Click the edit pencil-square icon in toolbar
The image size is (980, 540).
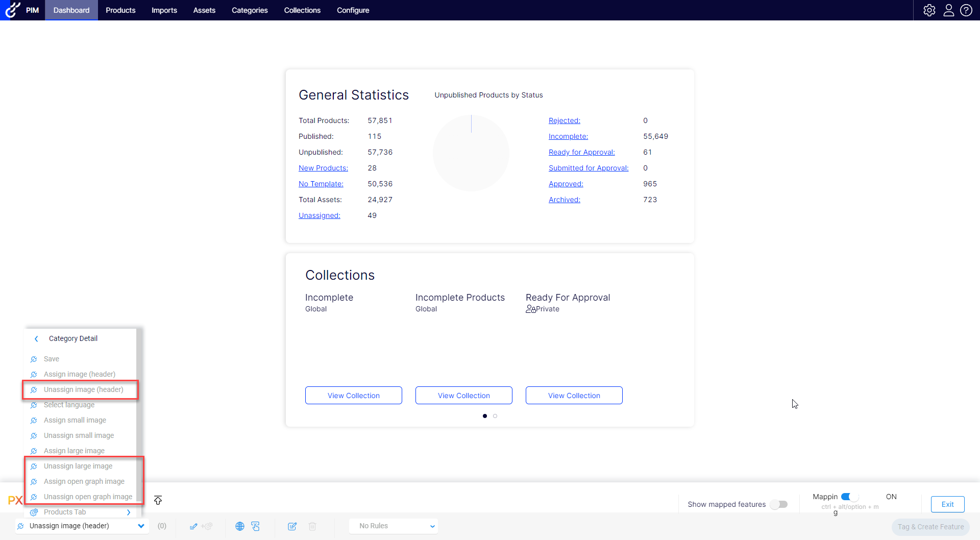coord(292,526)
